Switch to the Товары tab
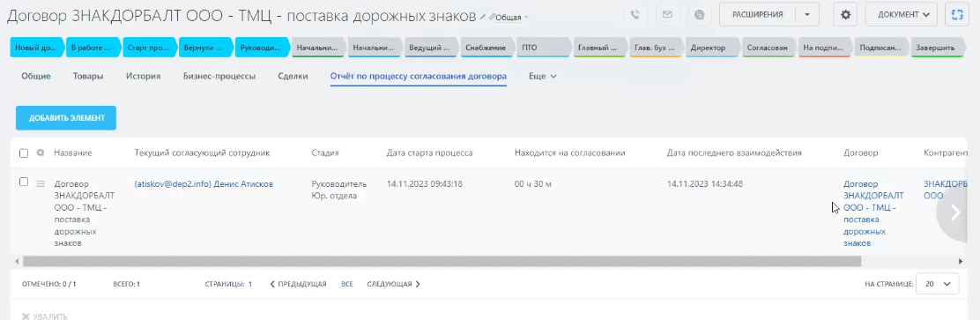This screenshot has width=980, height=320. (88, 76)
